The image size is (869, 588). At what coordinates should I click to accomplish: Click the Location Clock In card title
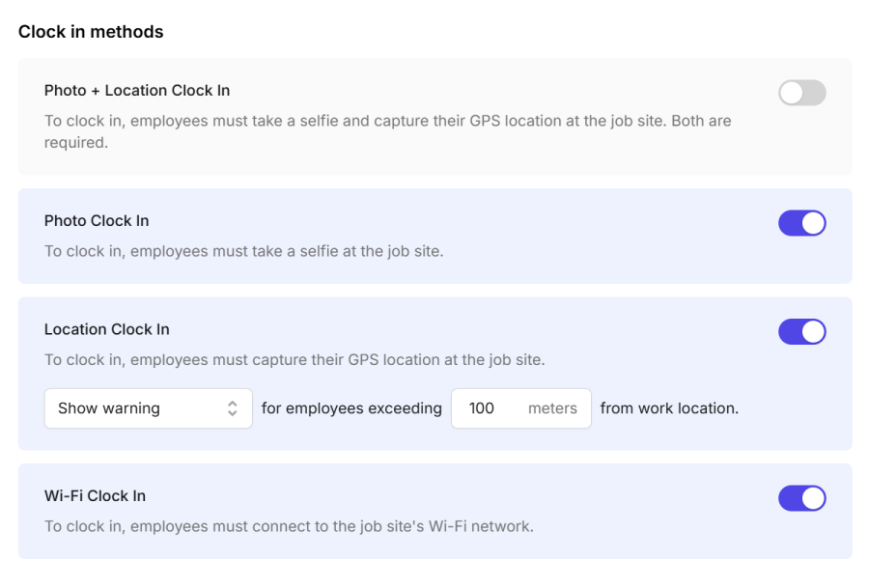[x=106, y=329]
